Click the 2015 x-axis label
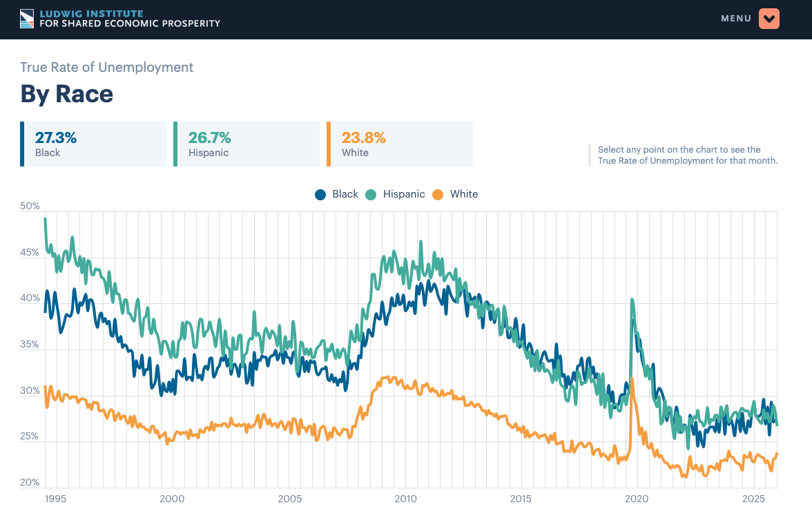 click(x=521, y=499)
